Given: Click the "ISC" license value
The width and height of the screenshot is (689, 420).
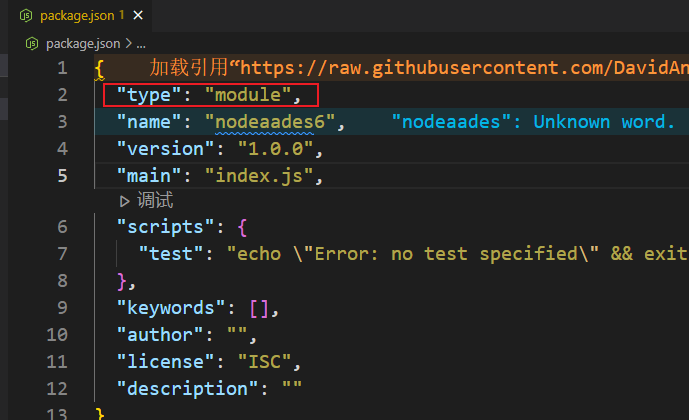Looking at the screenshot, I should click(x=265, y=362).
